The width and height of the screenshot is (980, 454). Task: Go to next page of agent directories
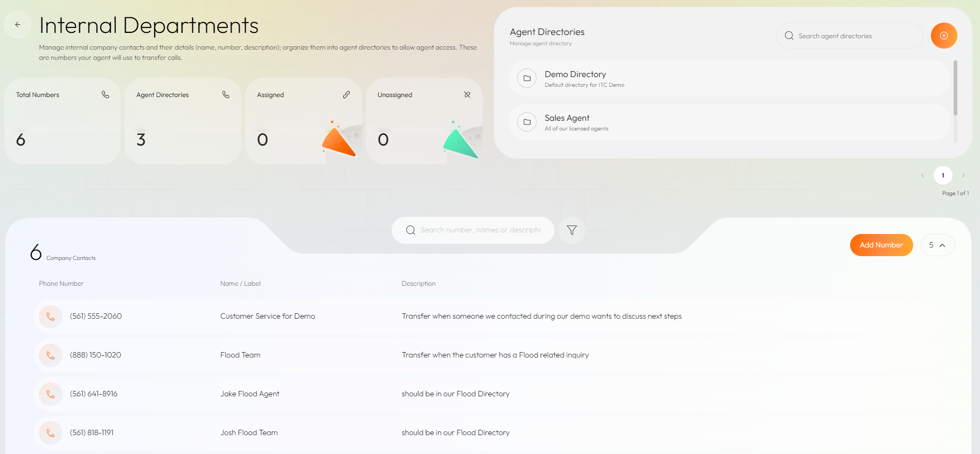pyautogui.click(x=963, y=175)
